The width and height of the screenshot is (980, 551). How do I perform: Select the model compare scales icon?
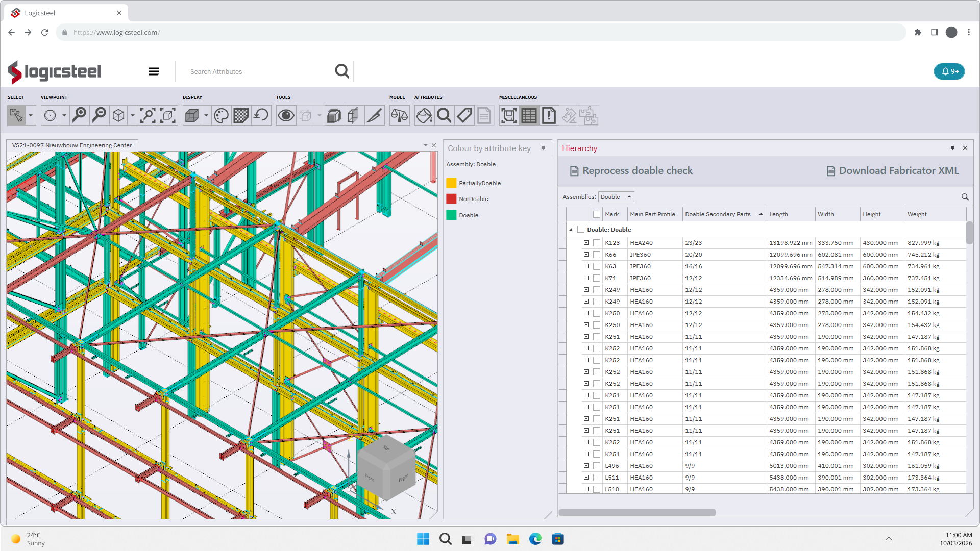click(399, 115)
